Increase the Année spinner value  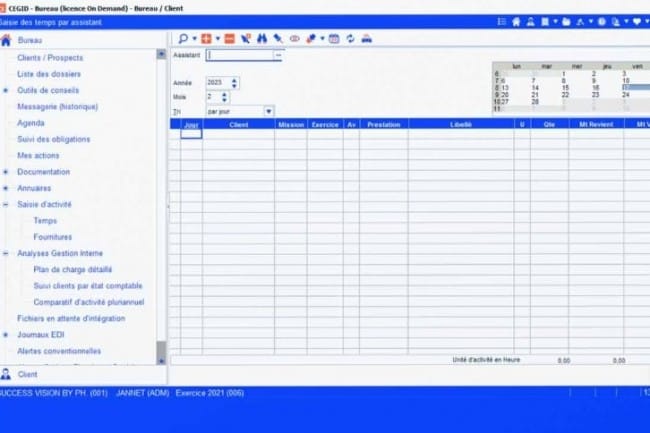pyautogui.click(x=235, y=80)
